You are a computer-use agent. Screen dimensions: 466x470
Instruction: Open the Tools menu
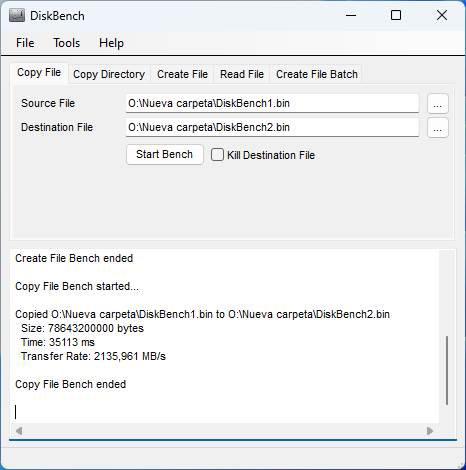[x=67, y=43]
